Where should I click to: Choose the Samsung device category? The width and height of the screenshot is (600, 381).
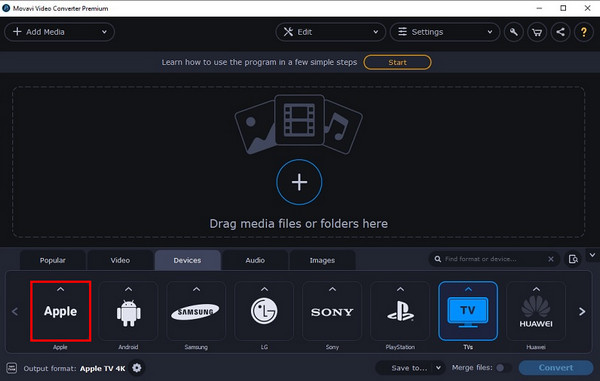(x=196, y=311)
